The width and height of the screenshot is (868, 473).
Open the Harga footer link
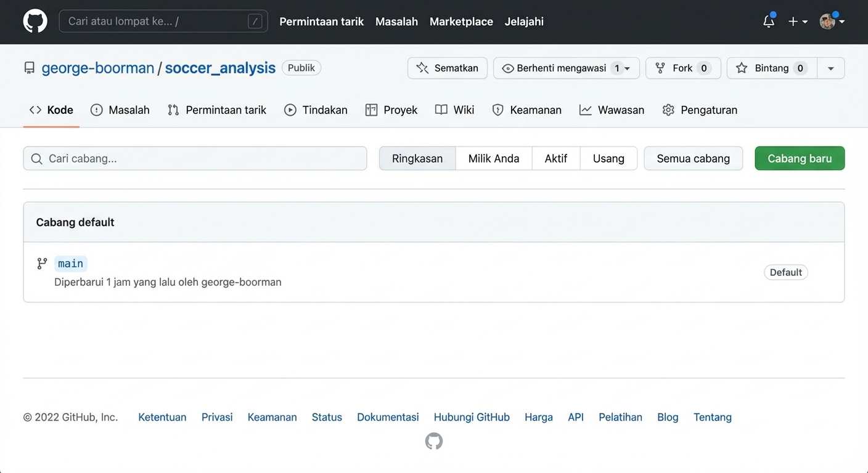click(x=539, y=417)
